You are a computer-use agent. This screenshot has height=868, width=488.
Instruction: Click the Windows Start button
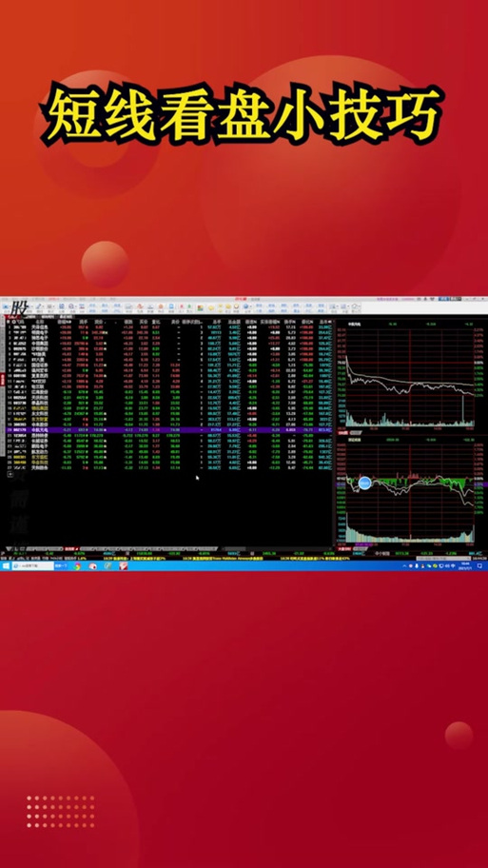pyautogui.click(x=6, y=565)
